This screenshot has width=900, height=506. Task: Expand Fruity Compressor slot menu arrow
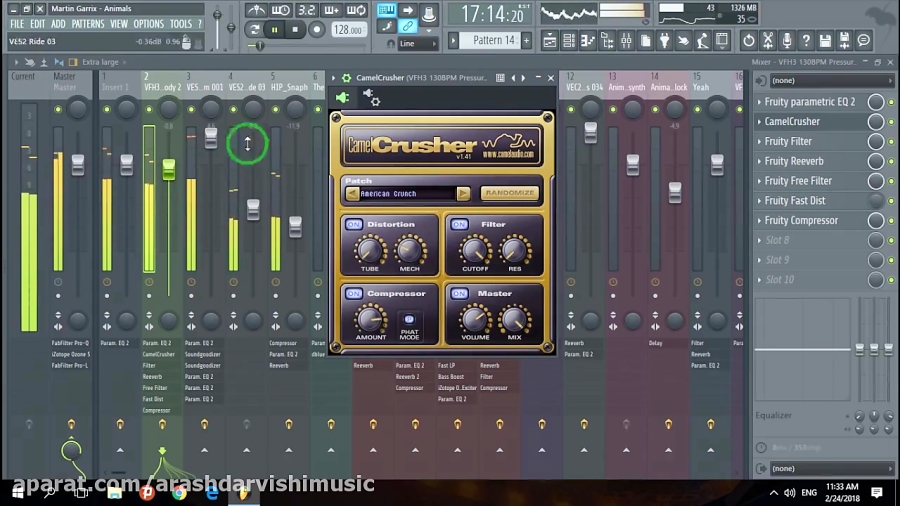coord(759,220)
